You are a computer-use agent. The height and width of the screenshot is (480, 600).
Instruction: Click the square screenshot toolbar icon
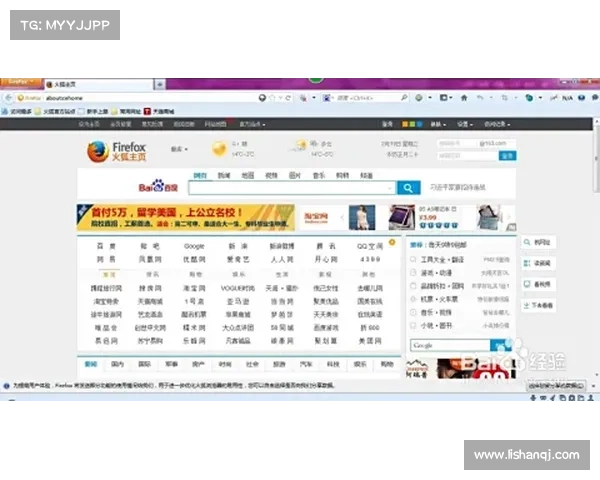[x=443, y=98]
